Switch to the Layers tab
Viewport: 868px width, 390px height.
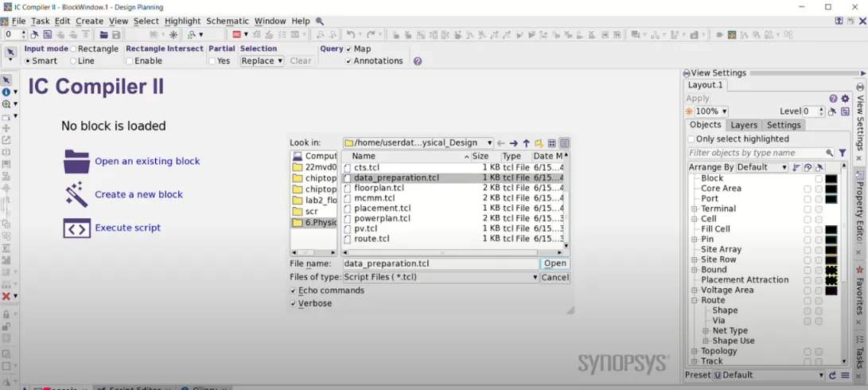coord(743,125)
